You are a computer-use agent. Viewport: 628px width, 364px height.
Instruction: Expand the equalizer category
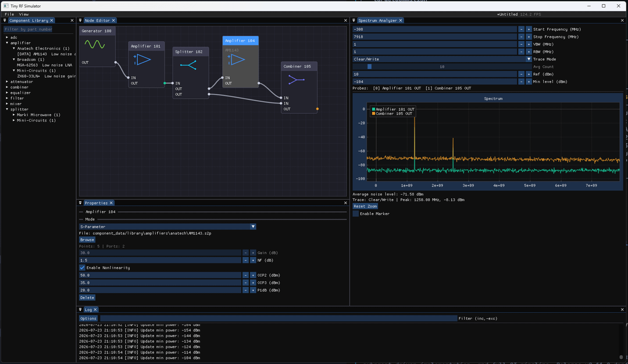[x=7, y=93]
